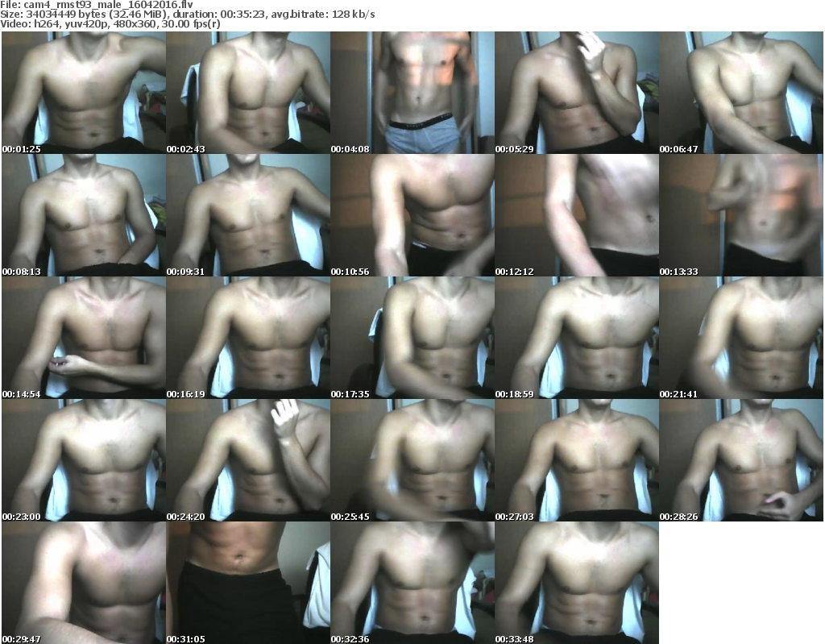825x644 pixels.
Task: Open the frame at 00:12:12
Action: [577, 215]
